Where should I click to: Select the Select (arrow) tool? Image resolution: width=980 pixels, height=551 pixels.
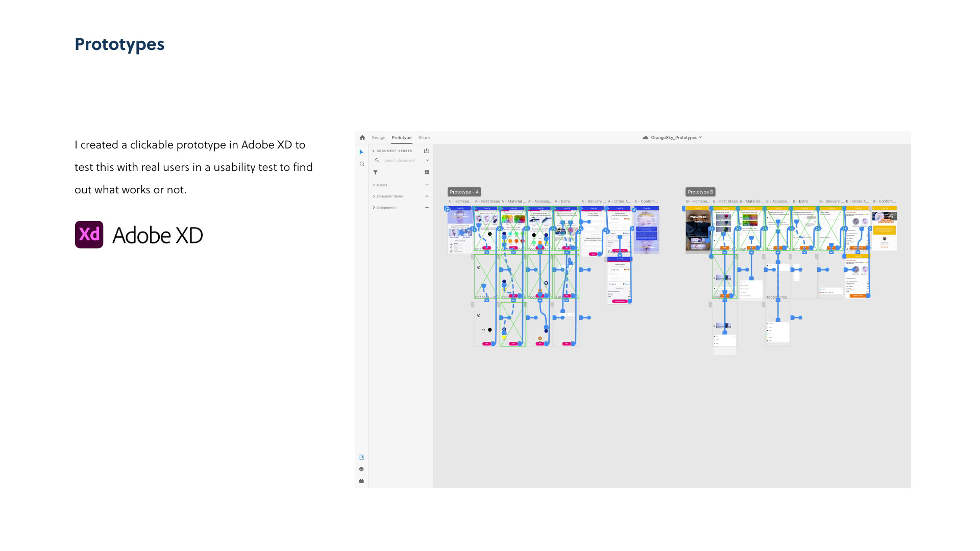361,152
